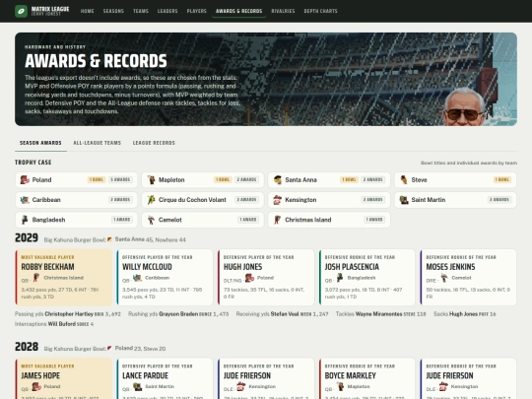Open the Home nav item
Screen dimensions: 532x399
(x=88, y=11)
